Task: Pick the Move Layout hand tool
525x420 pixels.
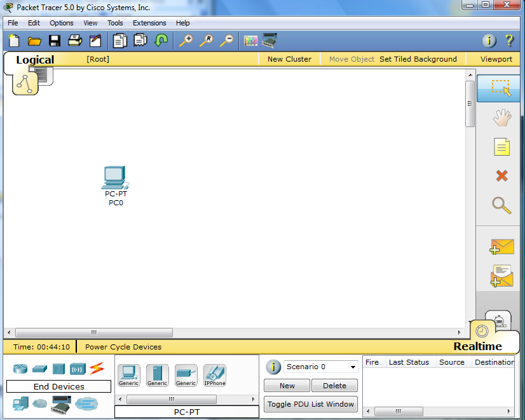Action: click(x=502, y=118)
